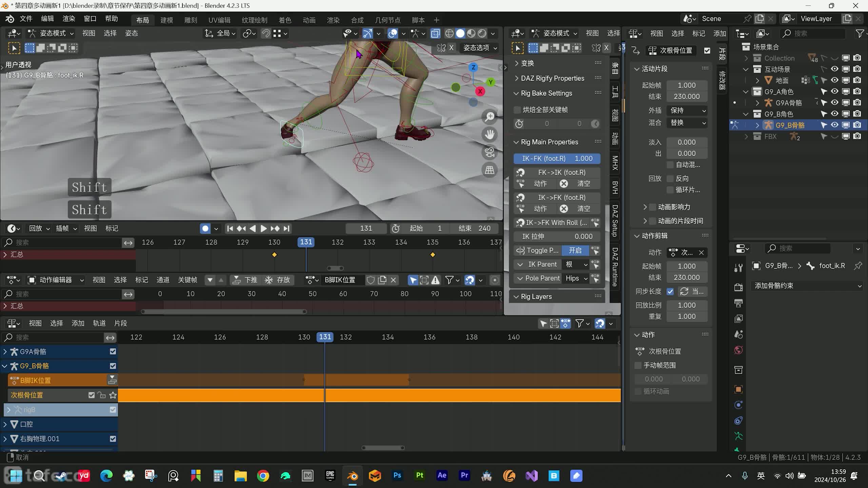
Task: Click the IK->FK (foot.R) snap button
Action: pyautogui.click(x=557, y=197)
